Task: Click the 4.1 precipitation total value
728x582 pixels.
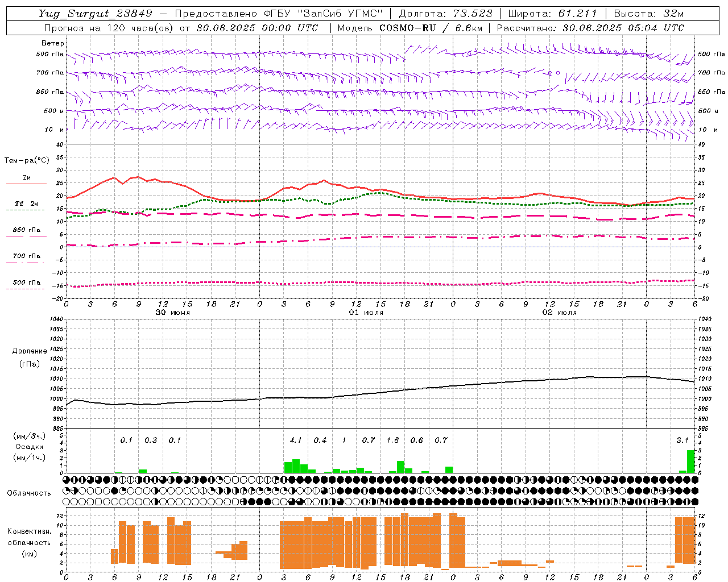Action: 296,440
